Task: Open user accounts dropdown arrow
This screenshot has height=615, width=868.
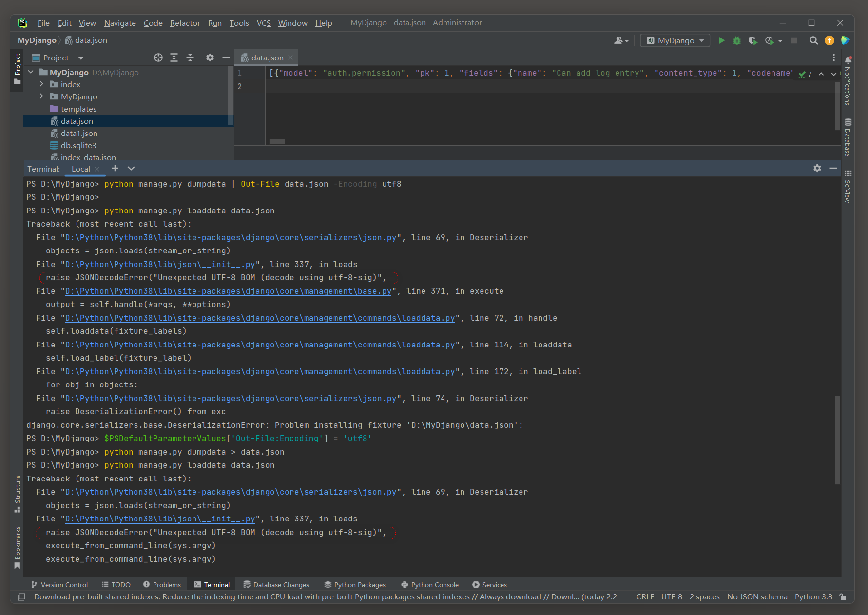Action: pyautogui.click(x=627, y=41)
